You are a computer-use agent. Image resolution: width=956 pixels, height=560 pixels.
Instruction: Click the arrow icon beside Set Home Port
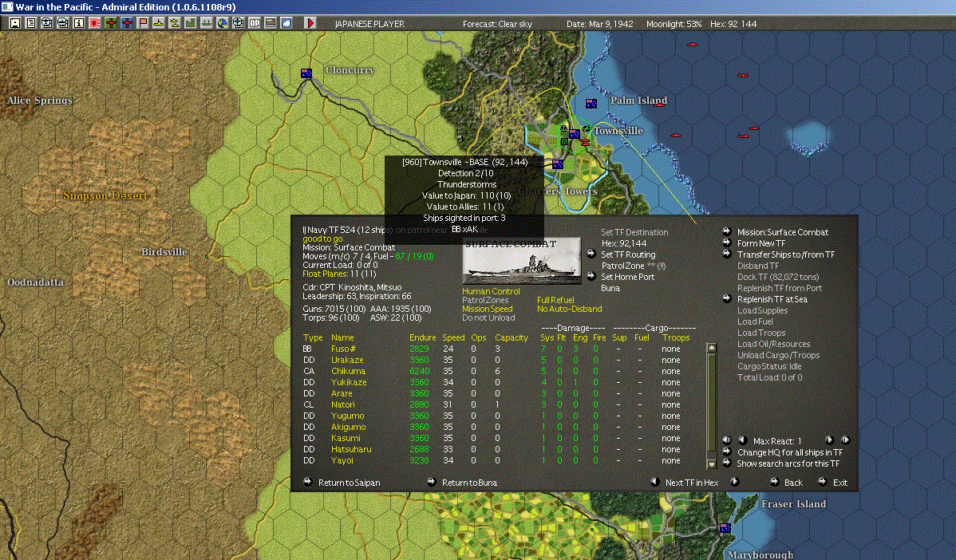point(591,276)
